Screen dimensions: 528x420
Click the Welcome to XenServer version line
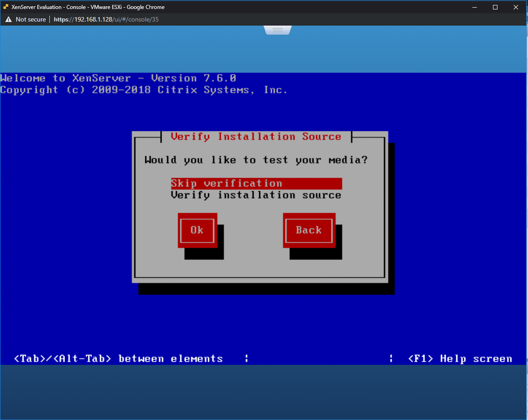tap(118, 79)
